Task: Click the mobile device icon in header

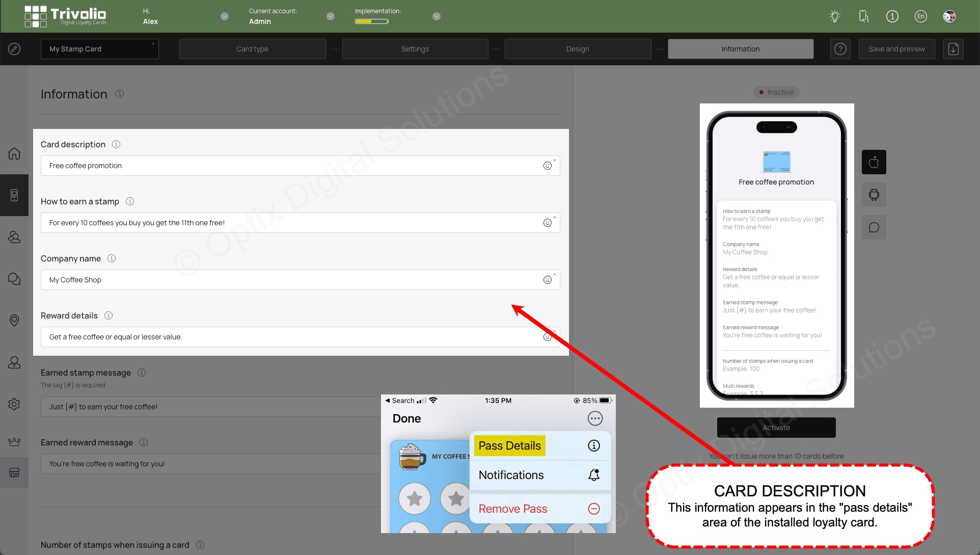Action: 864,16
